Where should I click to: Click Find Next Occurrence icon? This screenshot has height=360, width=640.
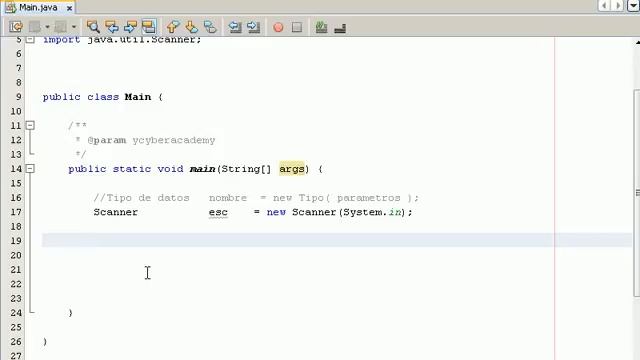[x=131, y=27]
